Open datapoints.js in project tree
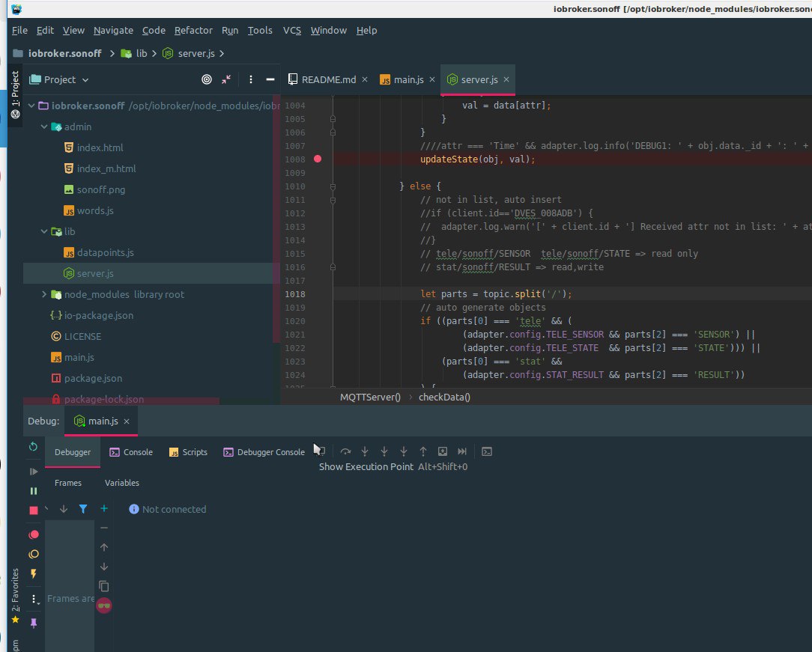The image size is (812, 652). (105, 252)
